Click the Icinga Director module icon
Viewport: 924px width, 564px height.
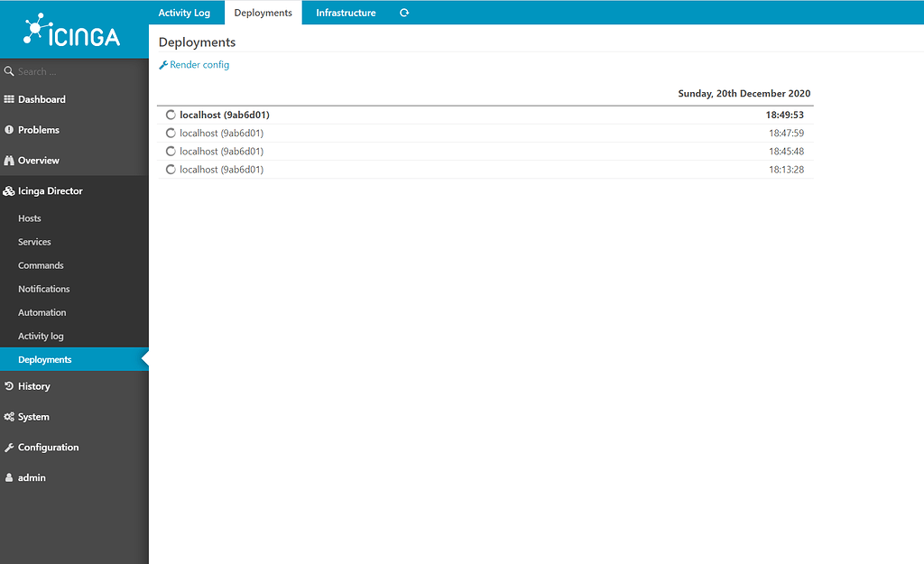(x=10, y=190)
